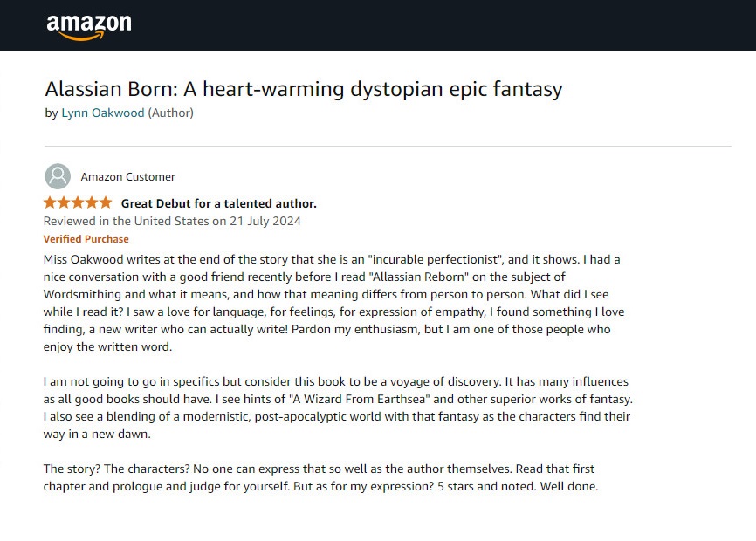Click the "Reviewed in the United States" date line

tap(172, 221)
